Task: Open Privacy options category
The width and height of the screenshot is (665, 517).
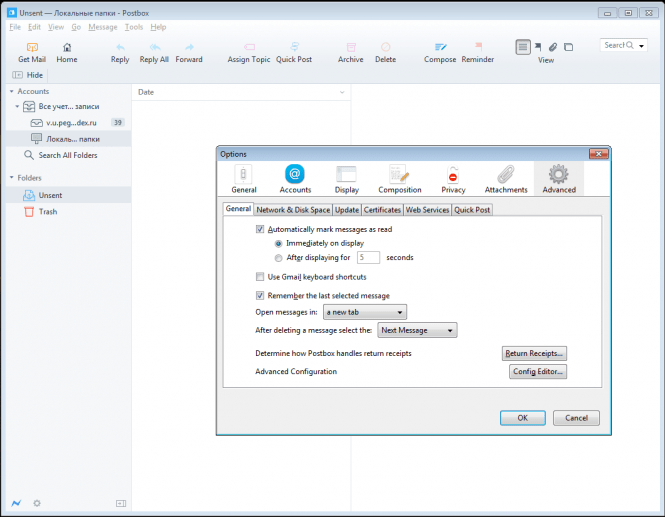Action: coord(453,179)
